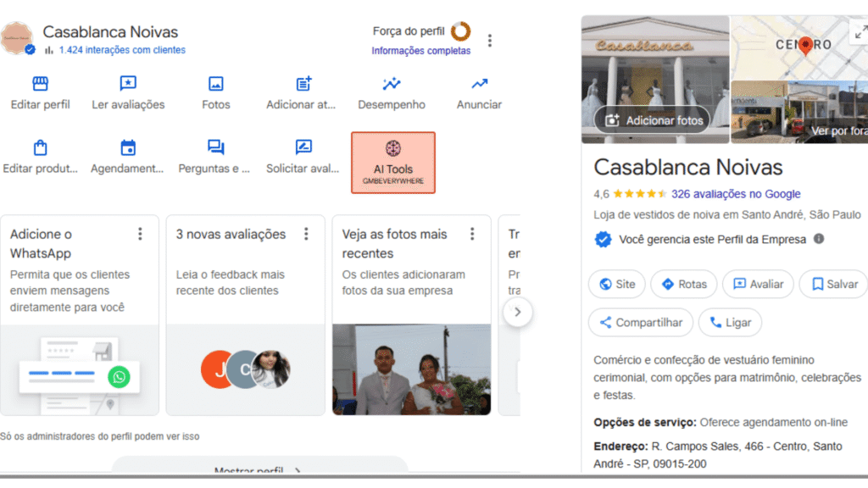Open 326 avaliações no Google link
Viewport: 868px width, 488px height.
click(x=736, y=194)
